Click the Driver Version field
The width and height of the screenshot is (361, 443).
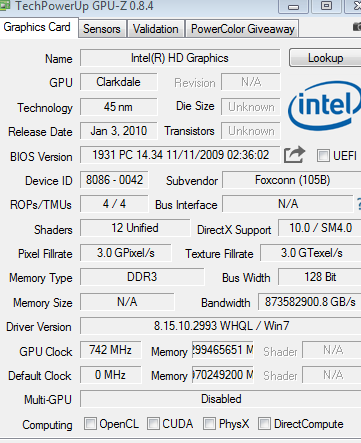click(221, 326)
